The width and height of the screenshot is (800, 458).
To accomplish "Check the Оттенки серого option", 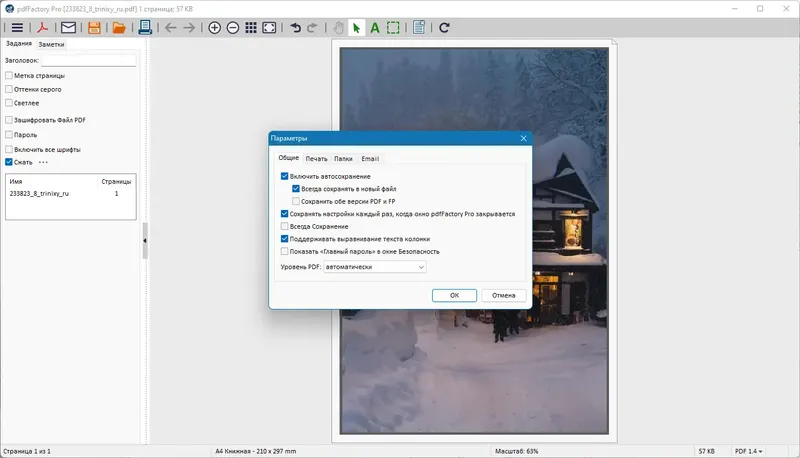I will click(x=9, y=89).
